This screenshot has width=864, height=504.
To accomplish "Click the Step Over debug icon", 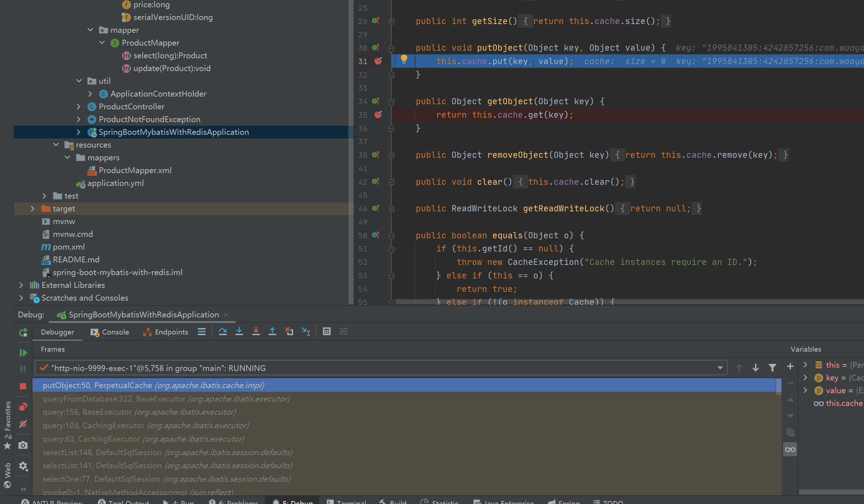I will 222,332.
